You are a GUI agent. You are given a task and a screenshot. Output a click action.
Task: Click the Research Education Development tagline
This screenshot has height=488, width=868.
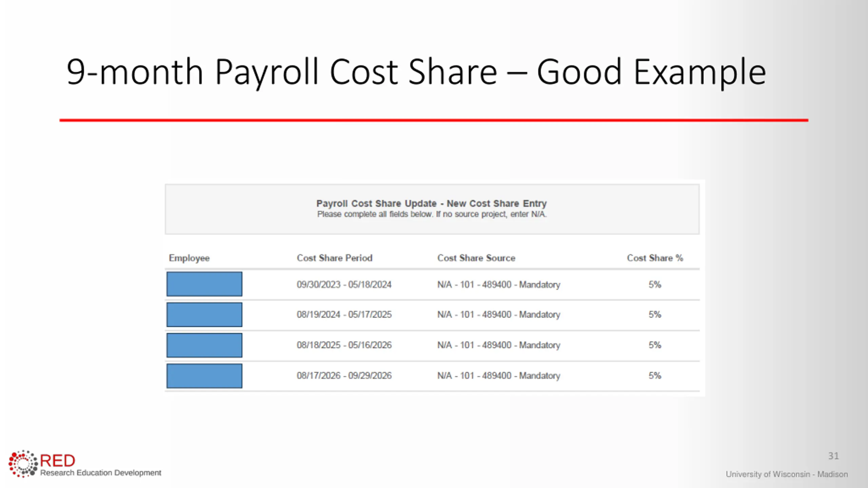[101, 473]
